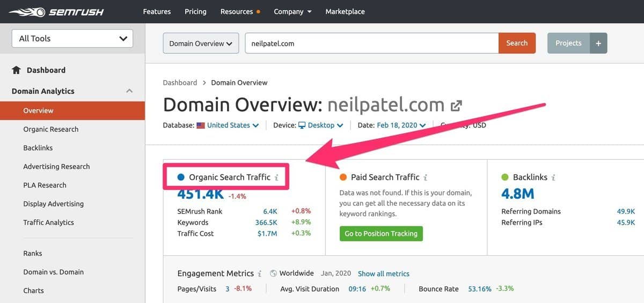Open the All Tools dropdown
Screen dimensions: 644x303
72,39
